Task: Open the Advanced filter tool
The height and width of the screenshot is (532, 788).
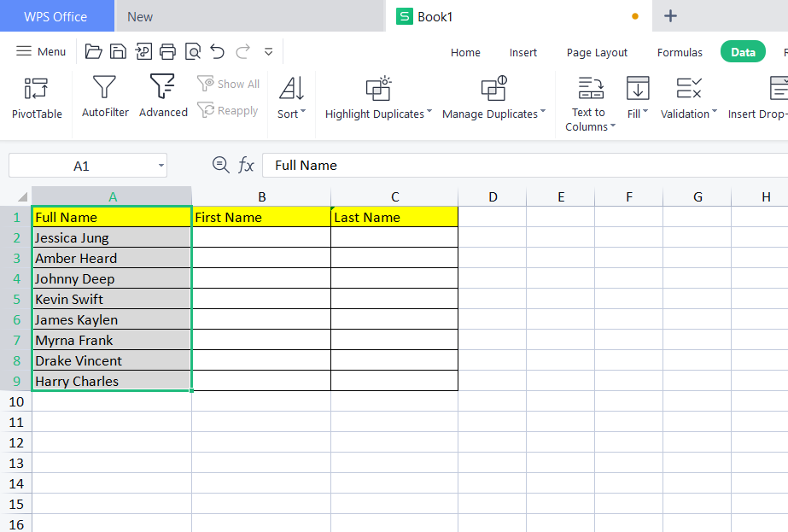Action: [x=163, y=97]
